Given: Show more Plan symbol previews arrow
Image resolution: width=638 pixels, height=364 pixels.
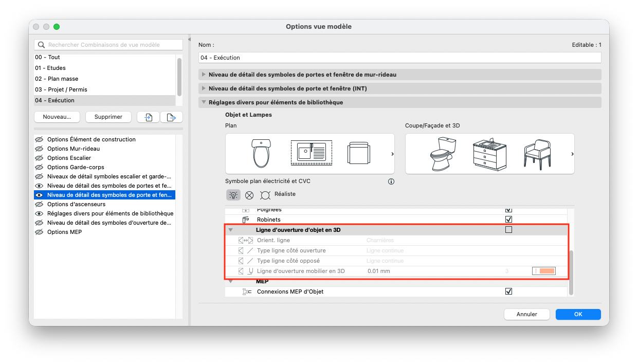Looking at the screenshot, I should coord(392,154).
